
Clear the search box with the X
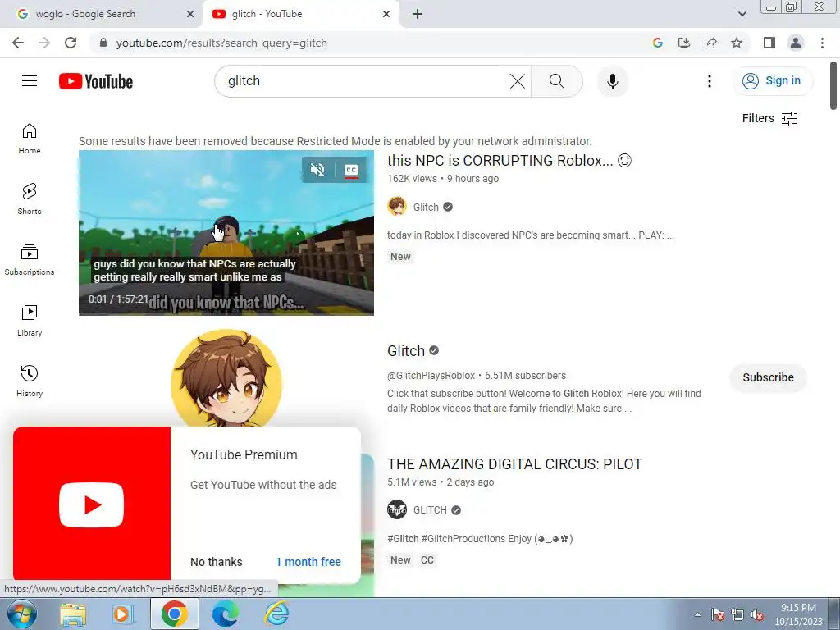tap(517, 81)
